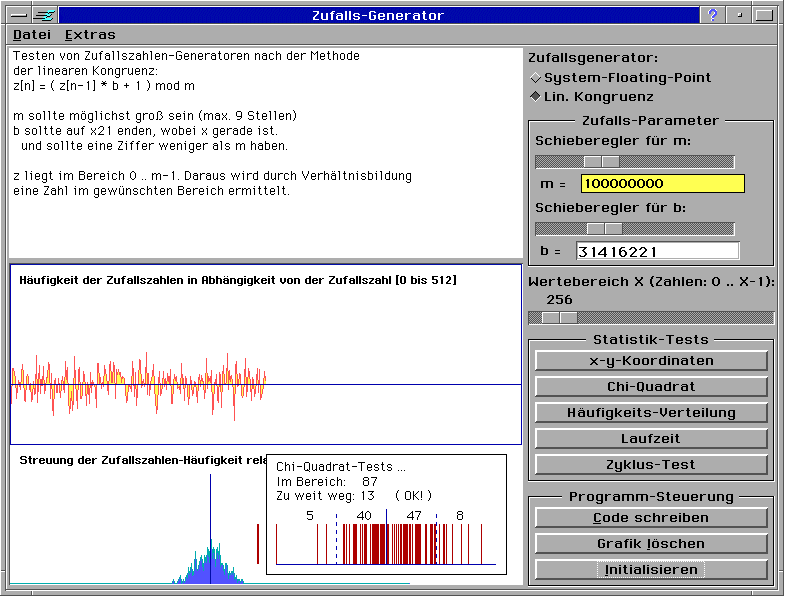Click the slider handle for m
785x597 pixels.
(x=601, y=162)
